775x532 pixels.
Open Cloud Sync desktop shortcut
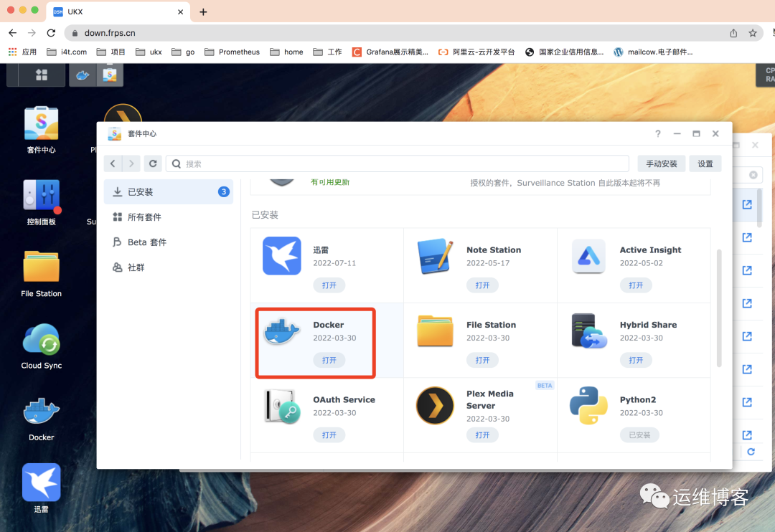tap(42, 346)
